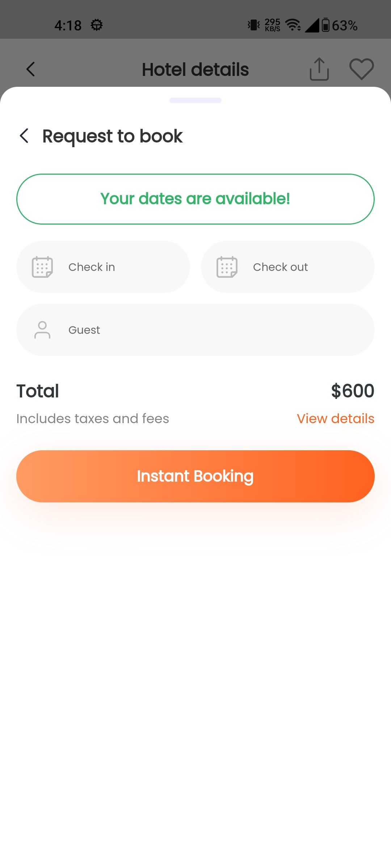The width and height of the screenshot is (391, 868).
Task: Tap the $600 total price
Action: click(x=353, y=391)
